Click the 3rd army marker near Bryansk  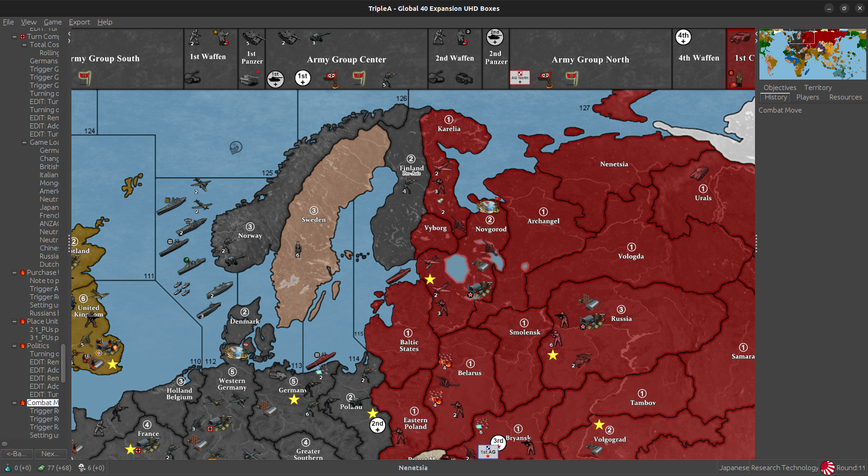[x=498, y=442]
